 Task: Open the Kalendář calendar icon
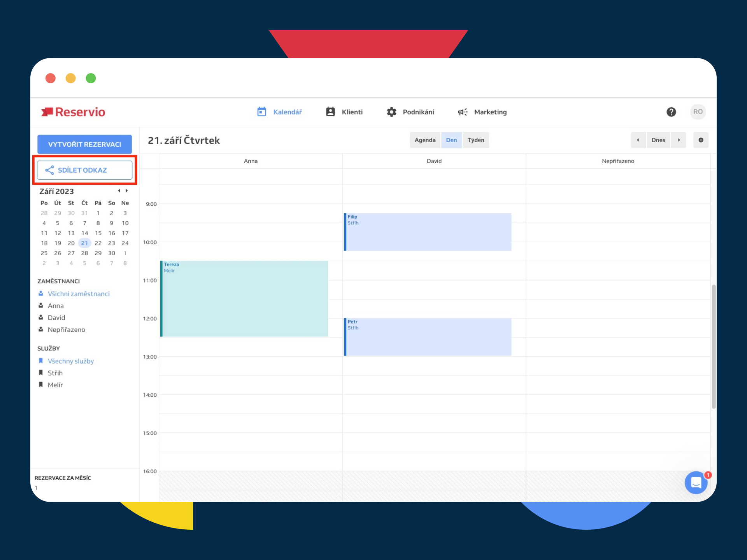point(261,112)
